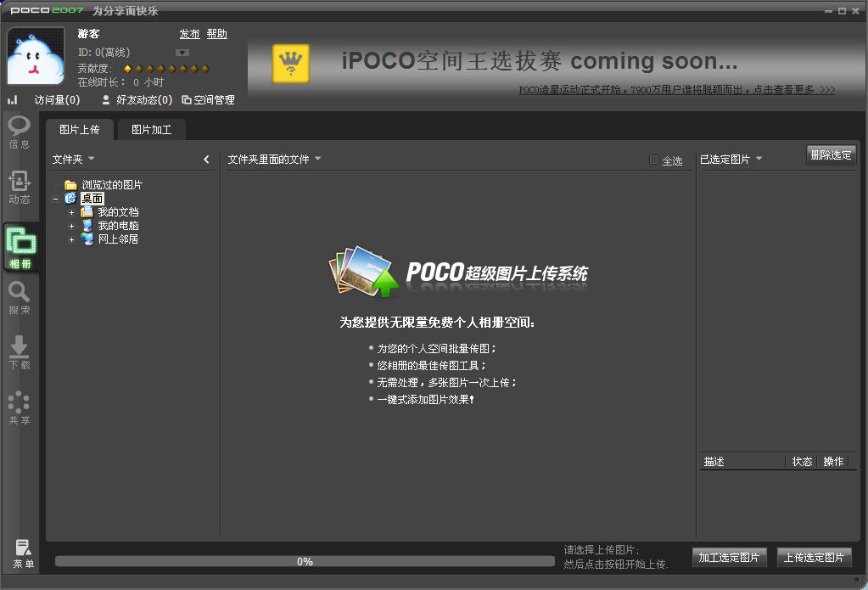Image resolution: width=868 pixels, height=590 pixels.
Task: Click the 上传选定图片 button
Action: pyautogui.click(x=814, y=557)
